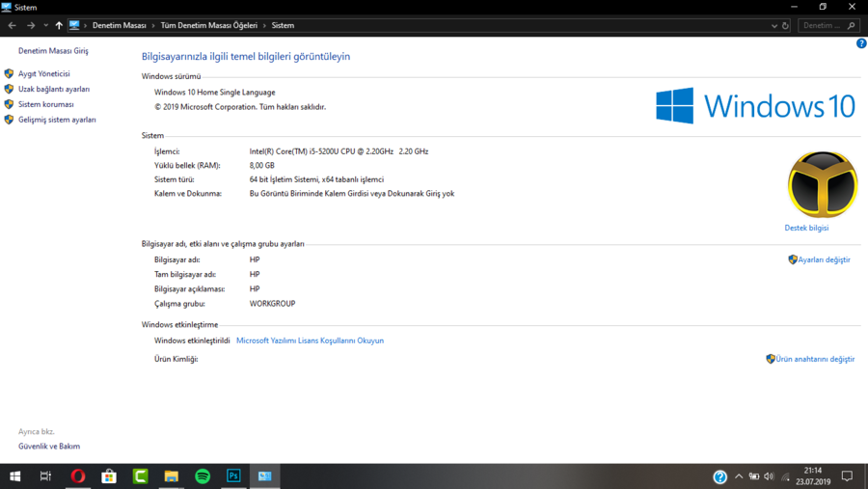This screenshot has height=489, width=868.
Task: Open the green Camtasia taskbar icon
Action: click(x=140, y=476)
